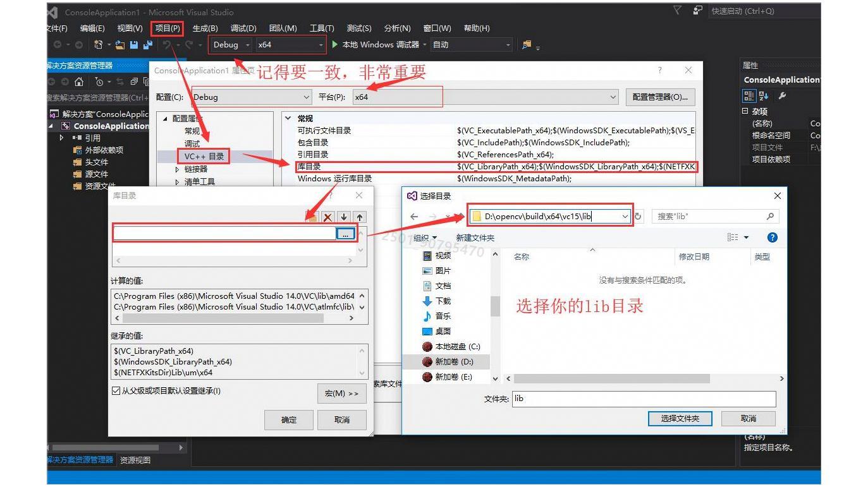Open the 生成(B) menu
The image size is (868, 487).
tap(205, 28)
